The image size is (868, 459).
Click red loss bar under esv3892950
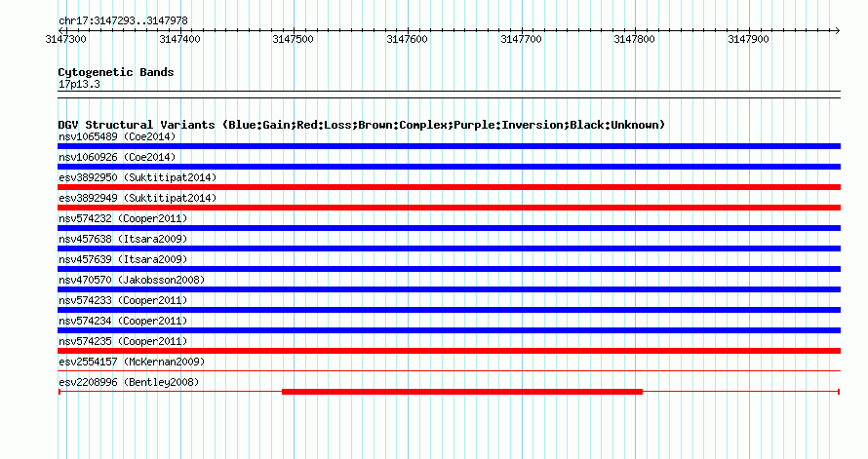(449, 187)
